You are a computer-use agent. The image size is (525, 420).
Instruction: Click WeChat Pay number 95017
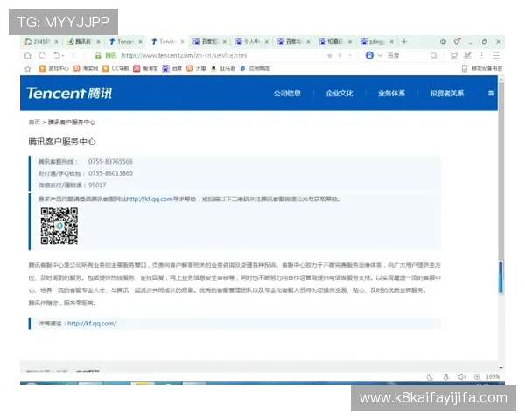(97, 185)
